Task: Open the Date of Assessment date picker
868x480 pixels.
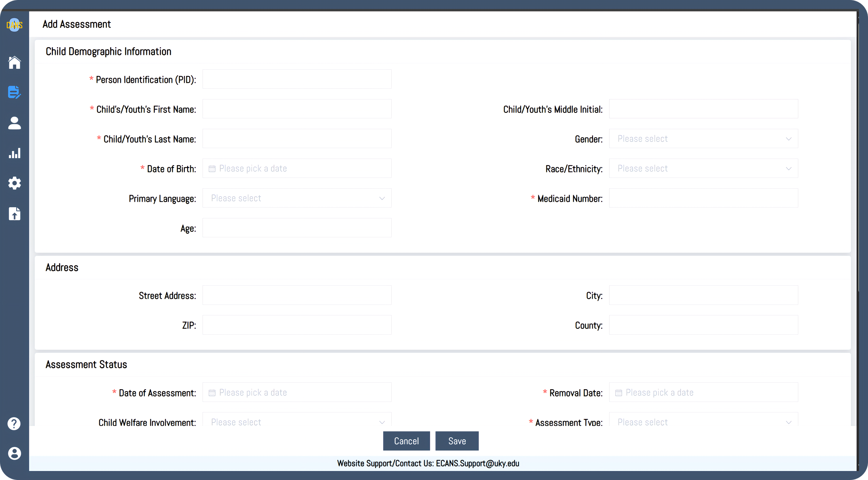Action: pos(297,392)
